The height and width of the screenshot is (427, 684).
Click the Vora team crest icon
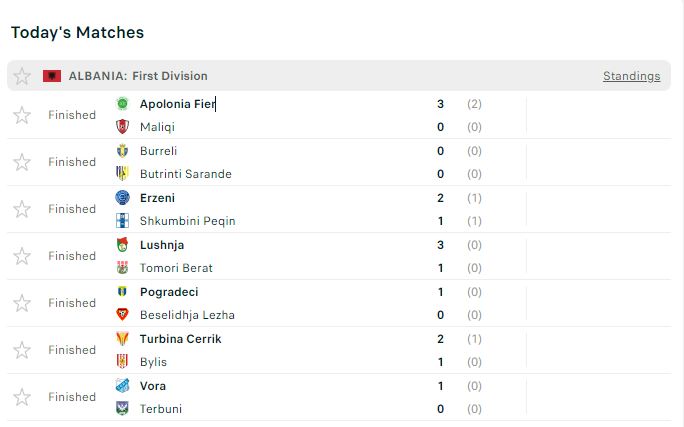point(122,386)
